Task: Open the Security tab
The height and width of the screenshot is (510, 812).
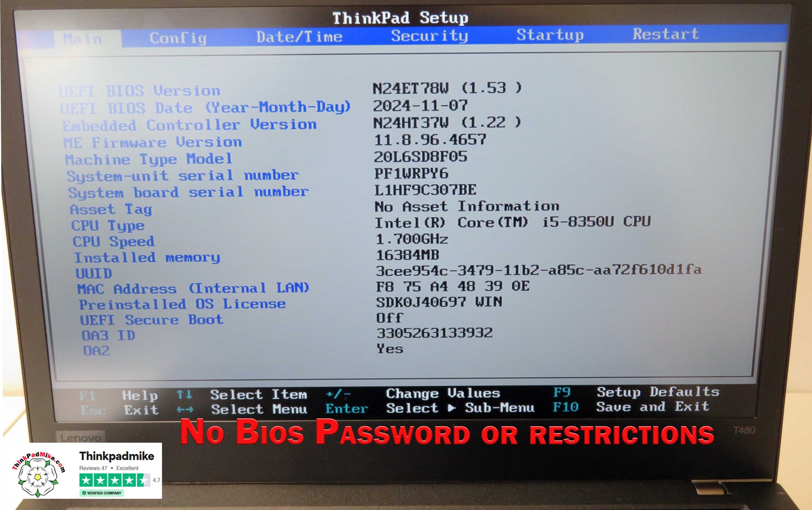Action: pos(429,36)
